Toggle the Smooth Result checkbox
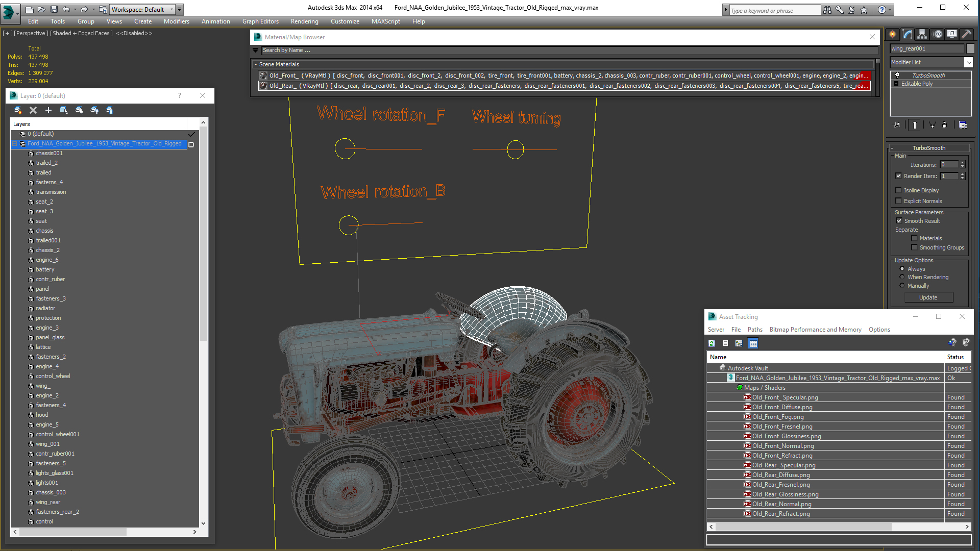This screenshot has width=980, height=551. 899,221
